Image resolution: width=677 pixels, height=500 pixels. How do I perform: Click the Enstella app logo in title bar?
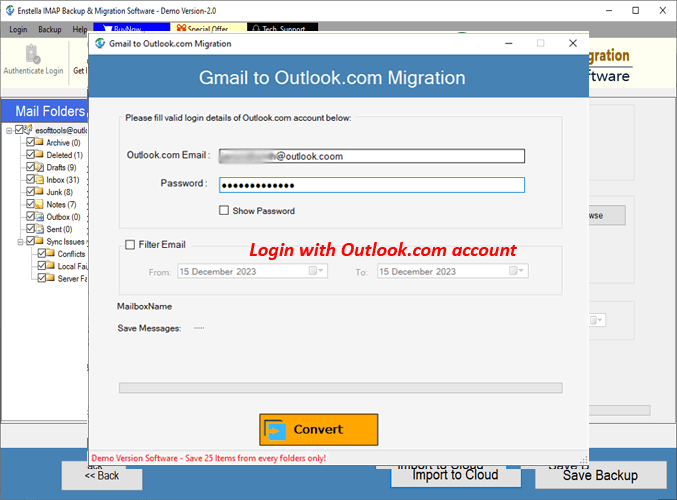click(9, 10)
